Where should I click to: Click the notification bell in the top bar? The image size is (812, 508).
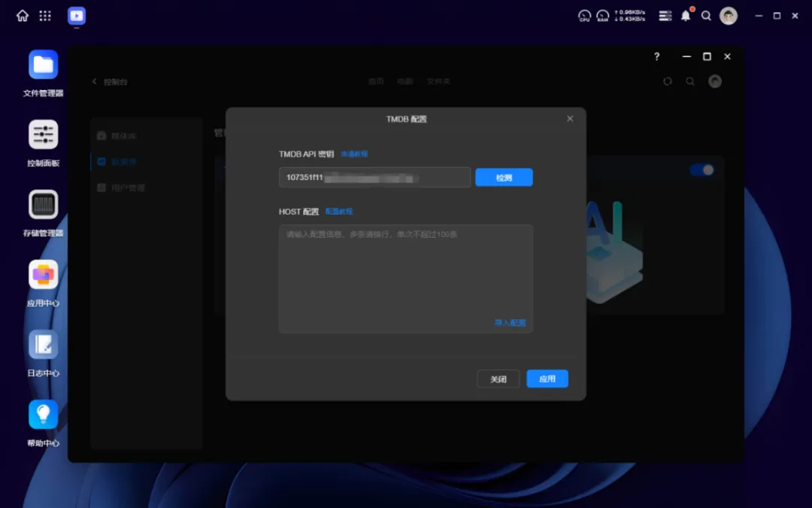[686, 16]
